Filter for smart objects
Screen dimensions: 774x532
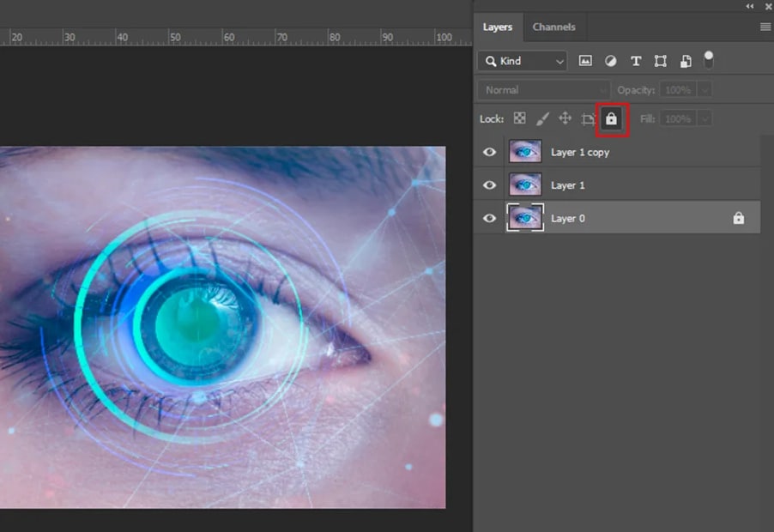(x=686, y=61)
